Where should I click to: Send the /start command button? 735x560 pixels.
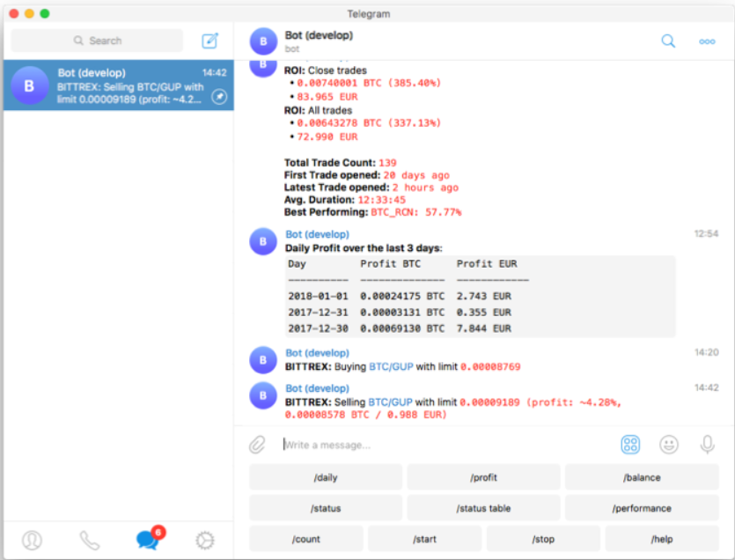coord(424,539)
